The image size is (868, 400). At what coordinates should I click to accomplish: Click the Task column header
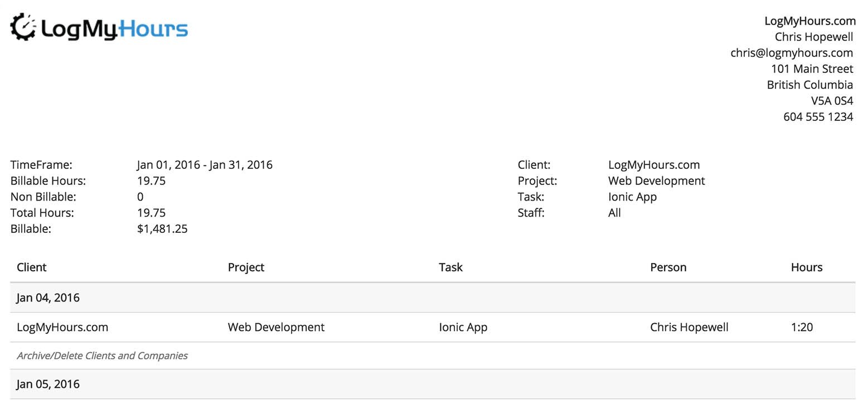click(x=450, y=267)
